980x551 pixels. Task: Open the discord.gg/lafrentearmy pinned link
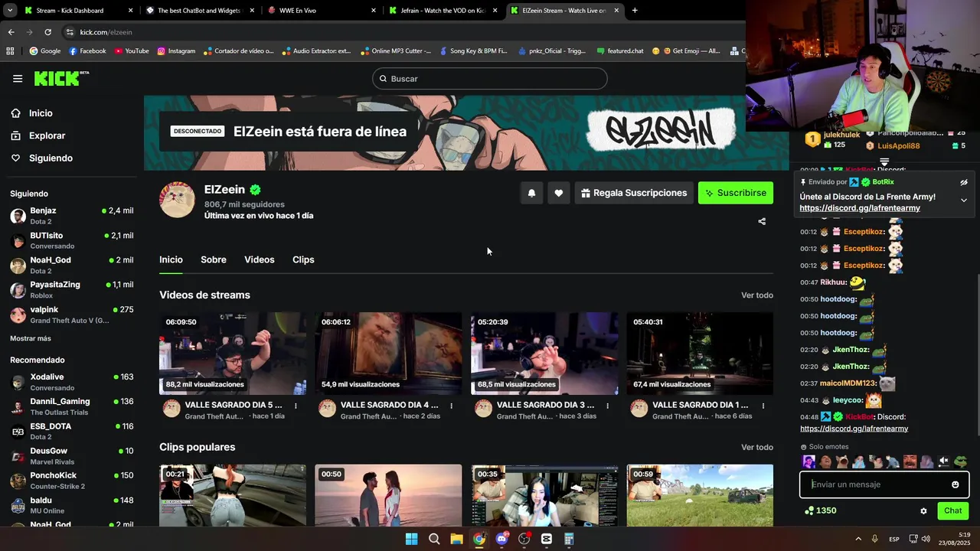pos(860,208)
